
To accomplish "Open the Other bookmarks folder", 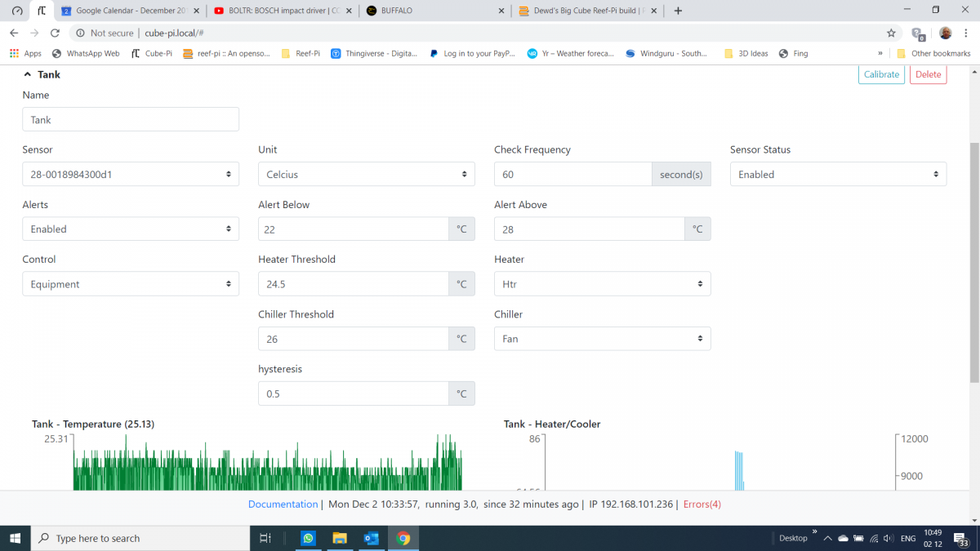I will coord(933,53).
